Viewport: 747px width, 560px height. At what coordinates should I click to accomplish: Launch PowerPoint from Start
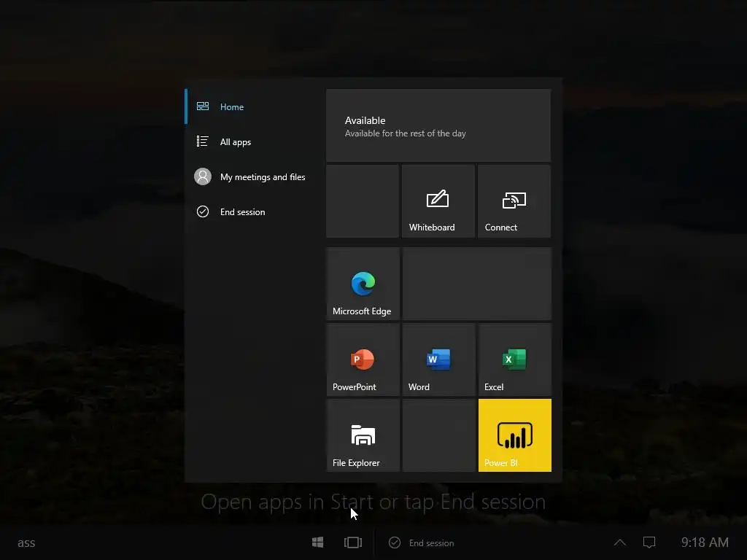[363, 359]
